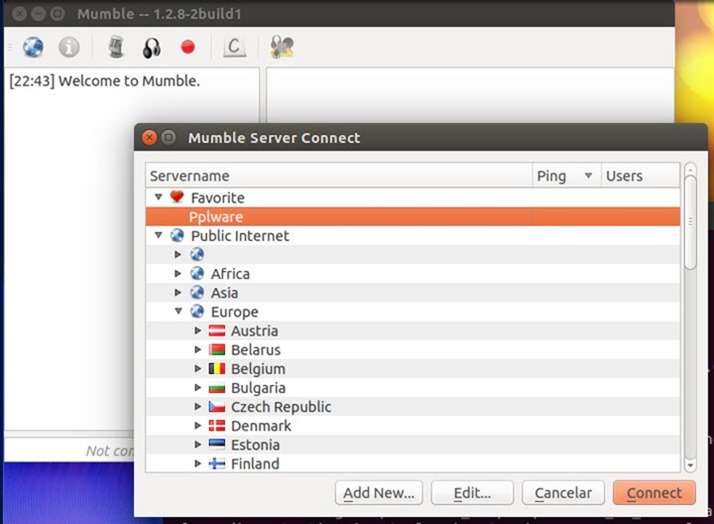Screen dimensions: 714x524
Task: Expand the Austria servers
Action: (198, 331)
